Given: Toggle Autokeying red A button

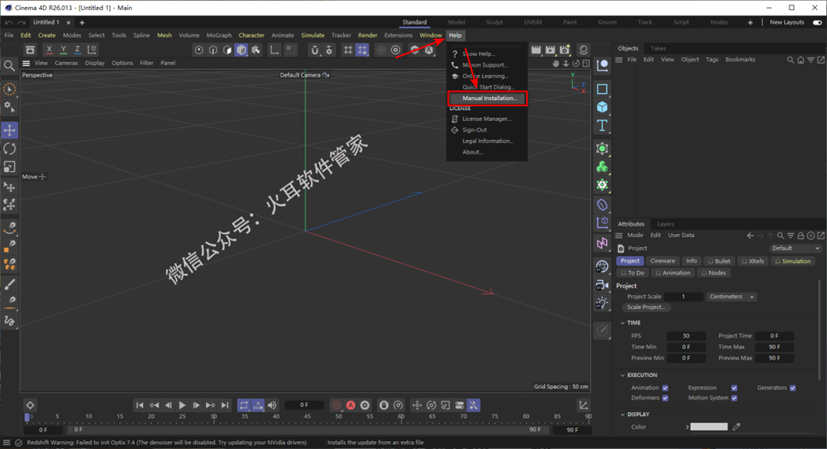Looking at the screenshot, I should click(351, 405).
